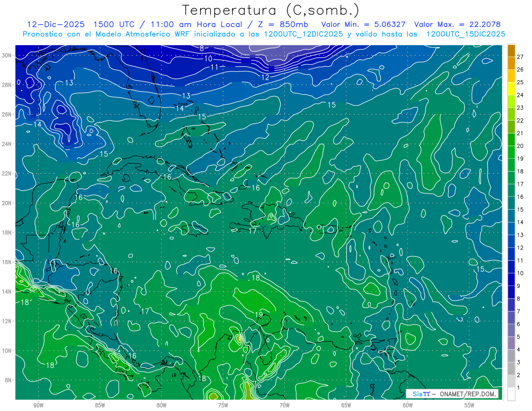
Task: Click the "80W" longitude axis label
Action: pyautogui.click(x=161, y=405)
